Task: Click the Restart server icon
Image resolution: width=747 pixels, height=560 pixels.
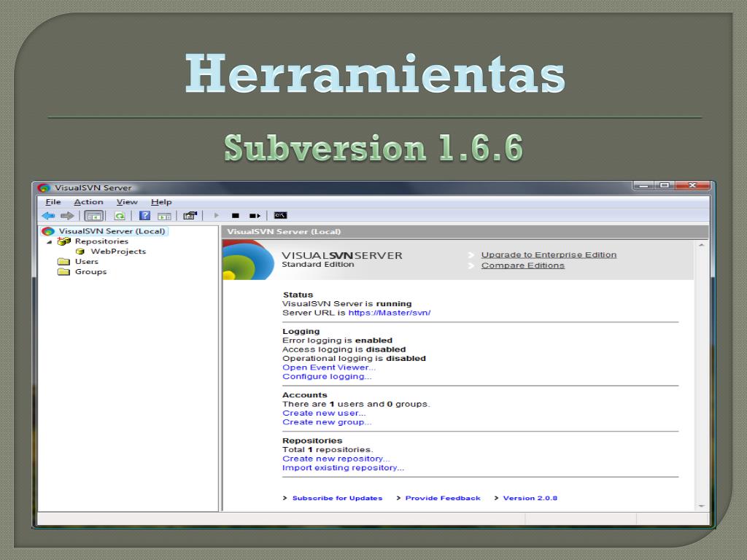Action: [255, 216]
